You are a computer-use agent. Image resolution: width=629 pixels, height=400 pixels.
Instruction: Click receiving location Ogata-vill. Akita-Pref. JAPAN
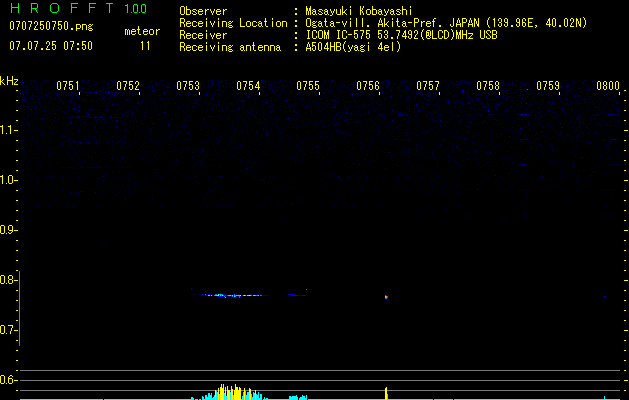click(x=392, y=23)
